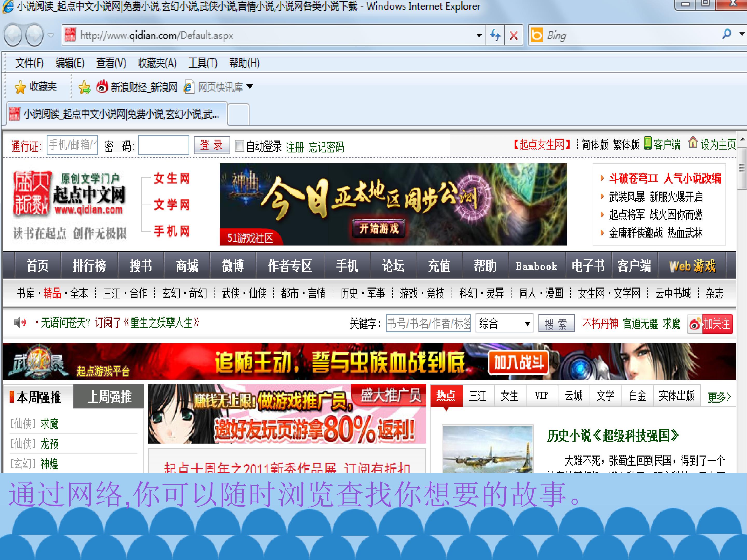This screenshot has height=560, width=747.
Task: Click the red Stop loading X icon
Action: coord(514,35)
